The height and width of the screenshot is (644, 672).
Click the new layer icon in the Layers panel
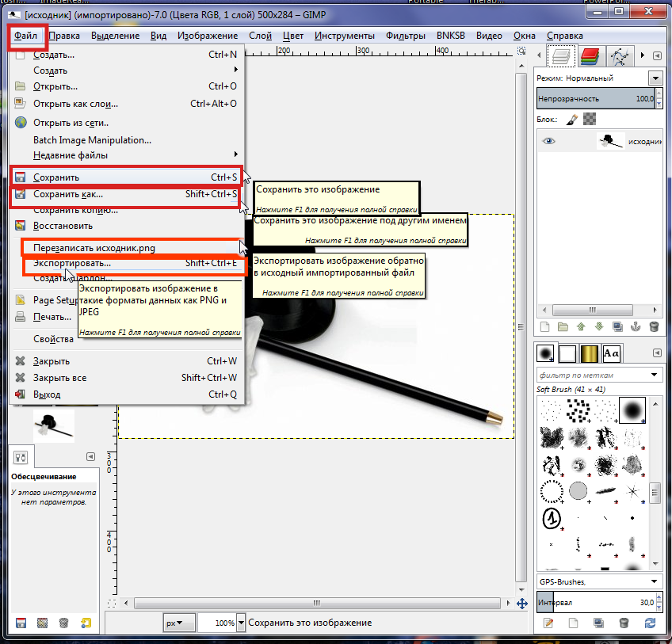point(544,326)
